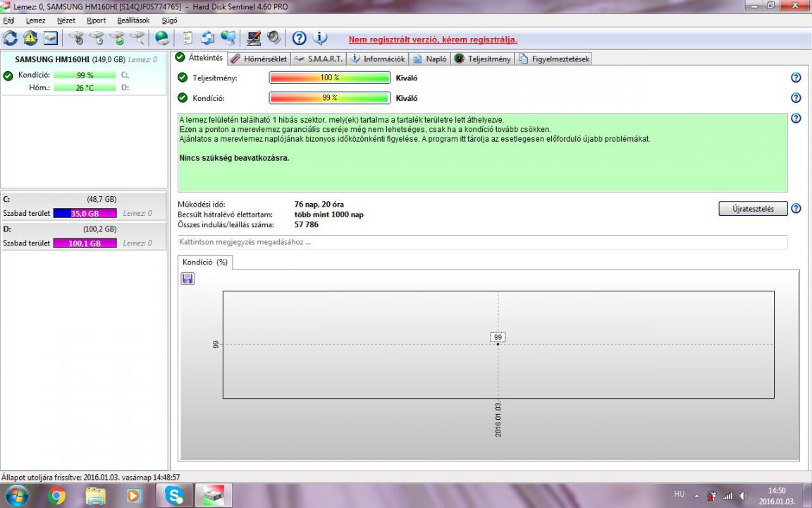Open the Windows Start menu orb

[x=17, y=496]
